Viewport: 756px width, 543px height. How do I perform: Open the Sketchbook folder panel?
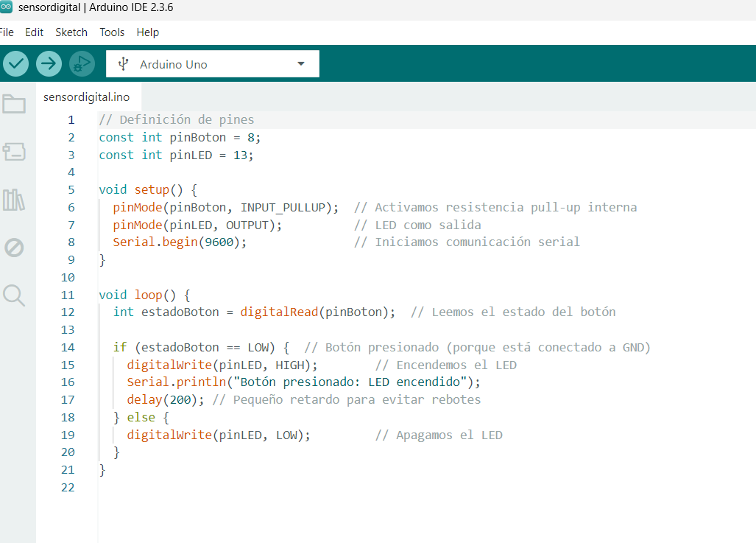pos(14,105)
